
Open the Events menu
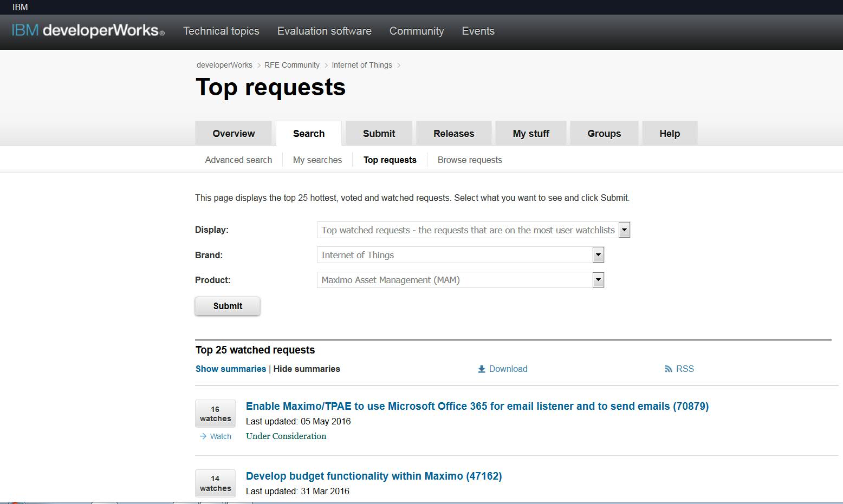[478, 31]
